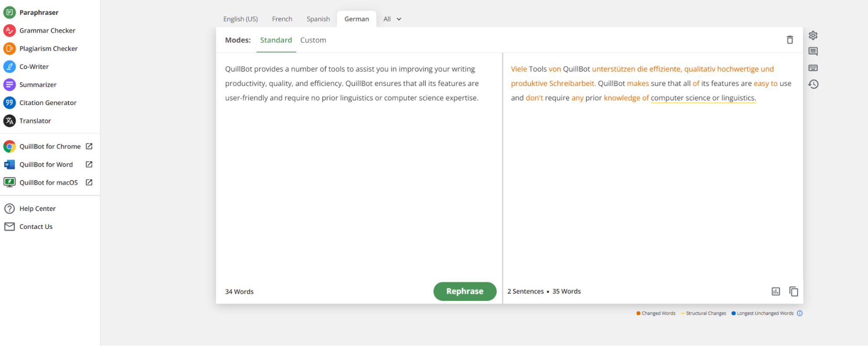This screenshot has height=346, width=868.
Task: Click the orange word 'don't' in output
Action: [x=535, y=98]
